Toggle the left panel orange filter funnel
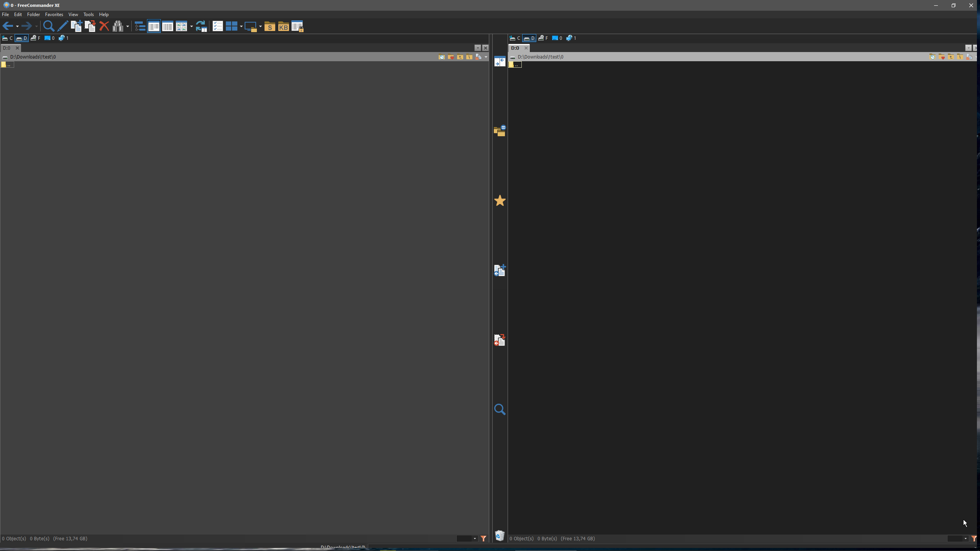The height and width of the screenshot is (551, 980). pyautogui.click(x=483, y=538)
